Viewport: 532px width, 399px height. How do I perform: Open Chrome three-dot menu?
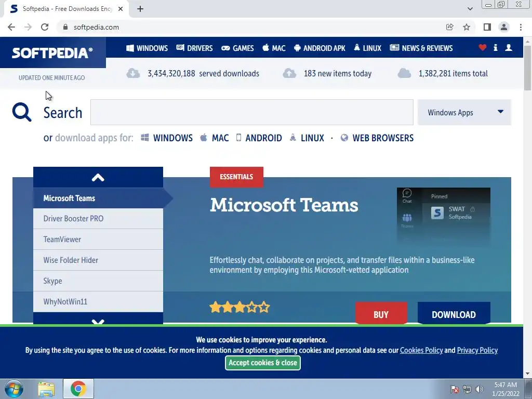(521, 27)
